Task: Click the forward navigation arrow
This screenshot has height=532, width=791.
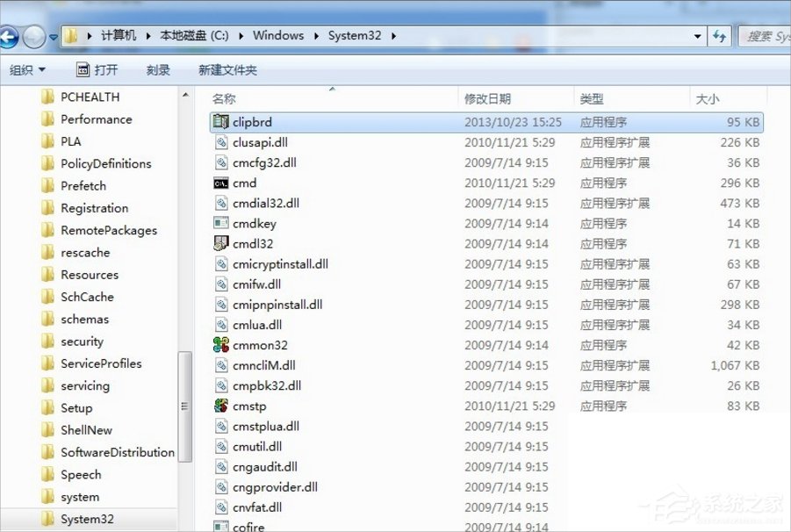Action: click(32, 38)
